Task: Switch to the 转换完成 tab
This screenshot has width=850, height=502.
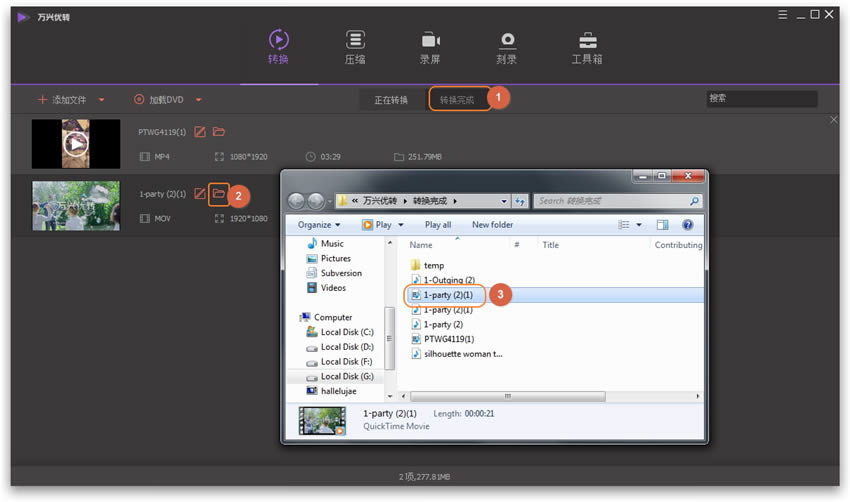Action: [x=458, y=100]
